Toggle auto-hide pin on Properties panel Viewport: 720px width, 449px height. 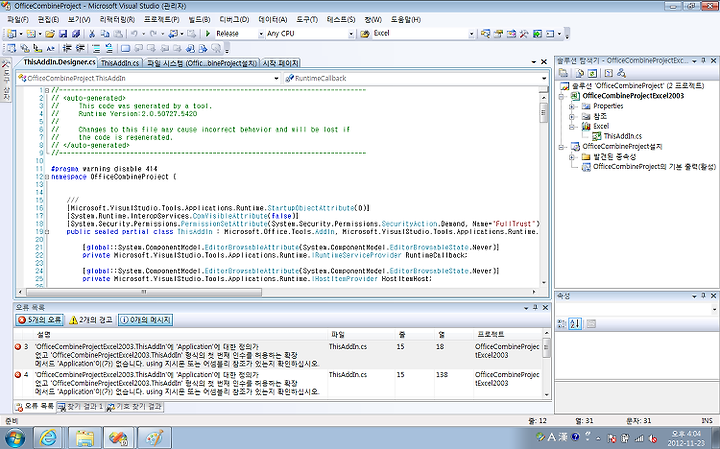[703, 296]
